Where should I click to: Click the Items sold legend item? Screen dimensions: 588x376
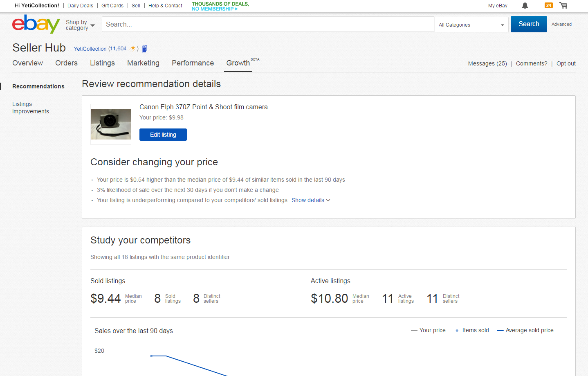coord(472,330)
